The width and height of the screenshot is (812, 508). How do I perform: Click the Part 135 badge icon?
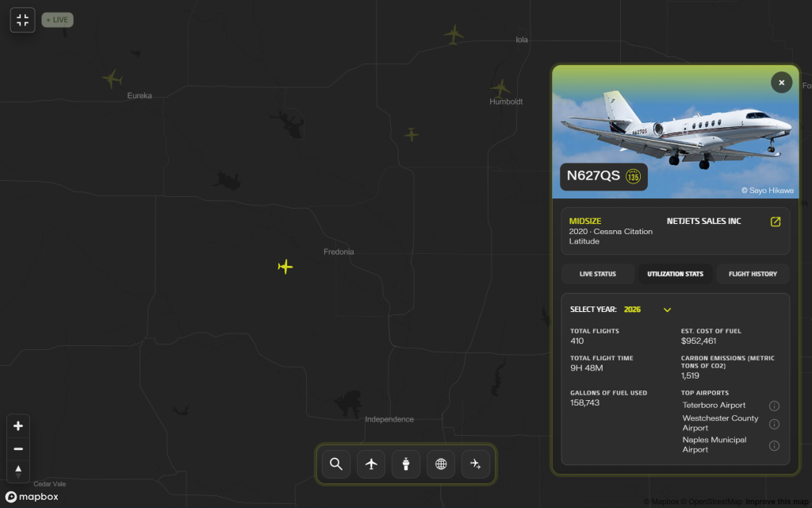[x=633, y=177]
